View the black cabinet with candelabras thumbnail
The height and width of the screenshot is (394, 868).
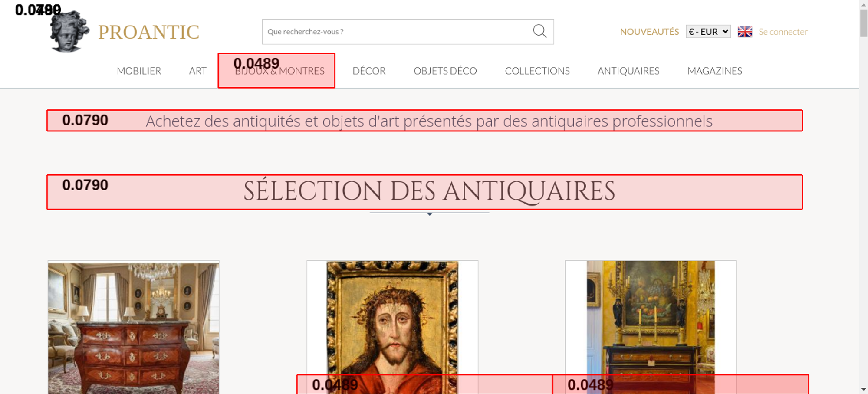click(651, 317)
